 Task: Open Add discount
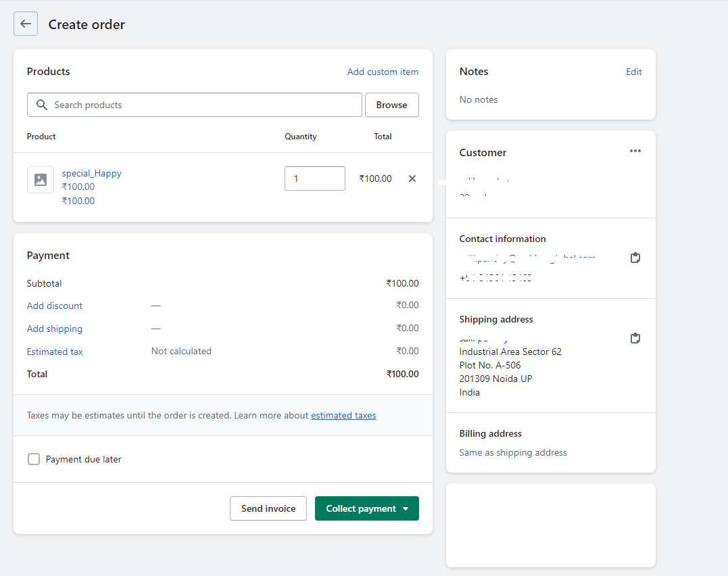[x=54, y=306]
